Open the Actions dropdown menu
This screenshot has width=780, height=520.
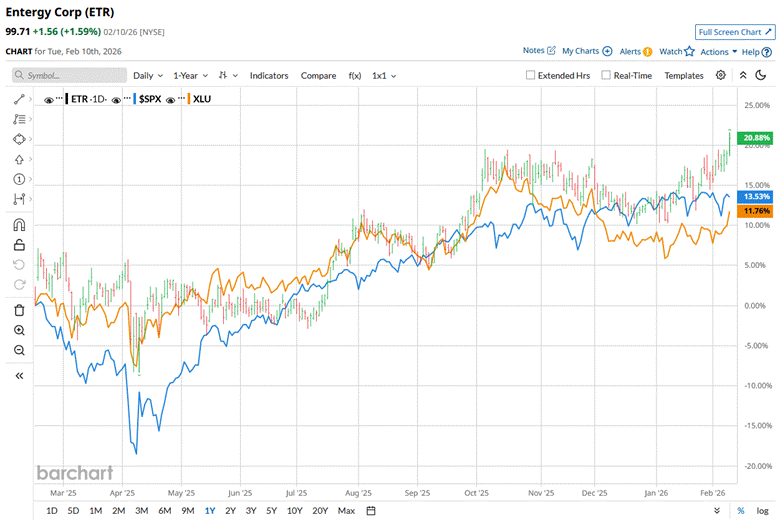coord(718,51)
